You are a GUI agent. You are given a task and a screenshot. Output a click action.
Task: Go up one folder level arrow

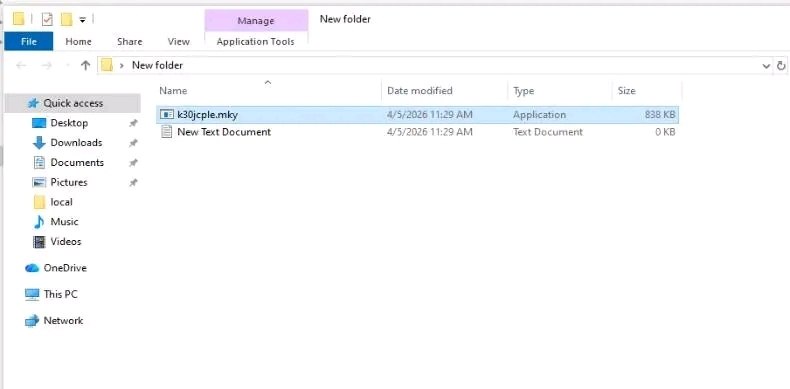click(x=86, y=66)
